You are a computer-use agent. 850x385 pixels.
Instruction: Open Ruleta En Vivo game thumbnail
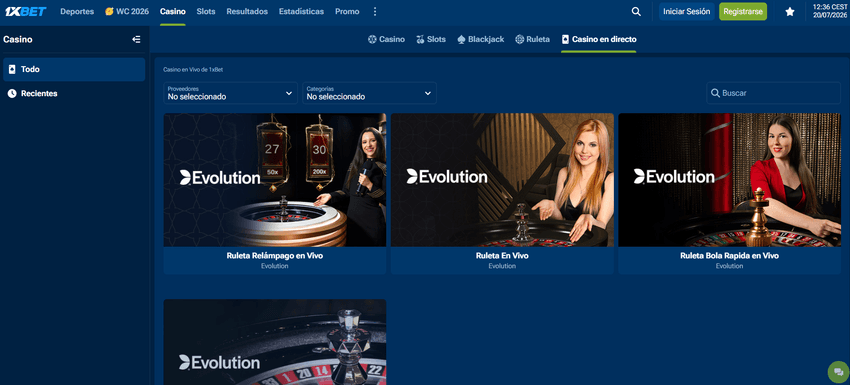pos(502,180)
